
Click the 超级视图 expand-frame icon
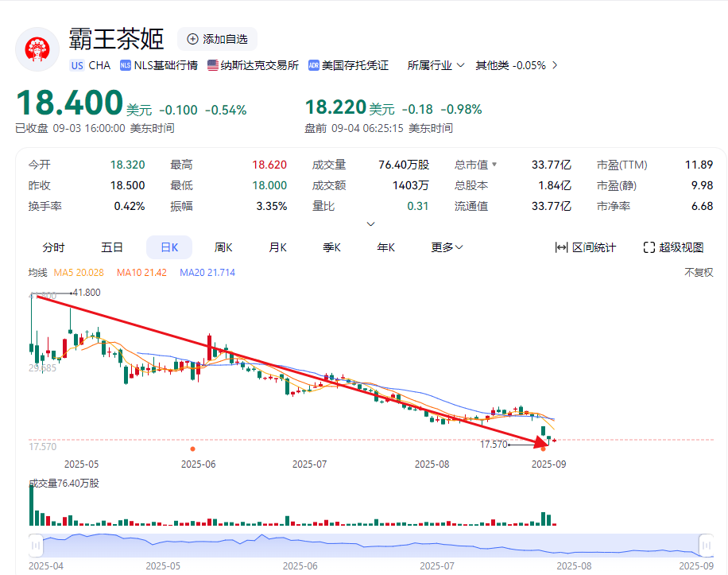649,247
